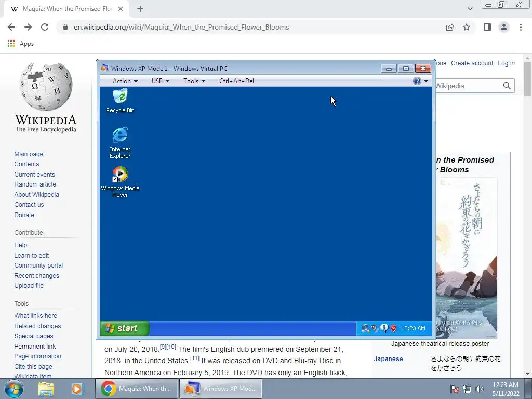
Task: Bookmark this page with the star icon
Action: [467, 27]
